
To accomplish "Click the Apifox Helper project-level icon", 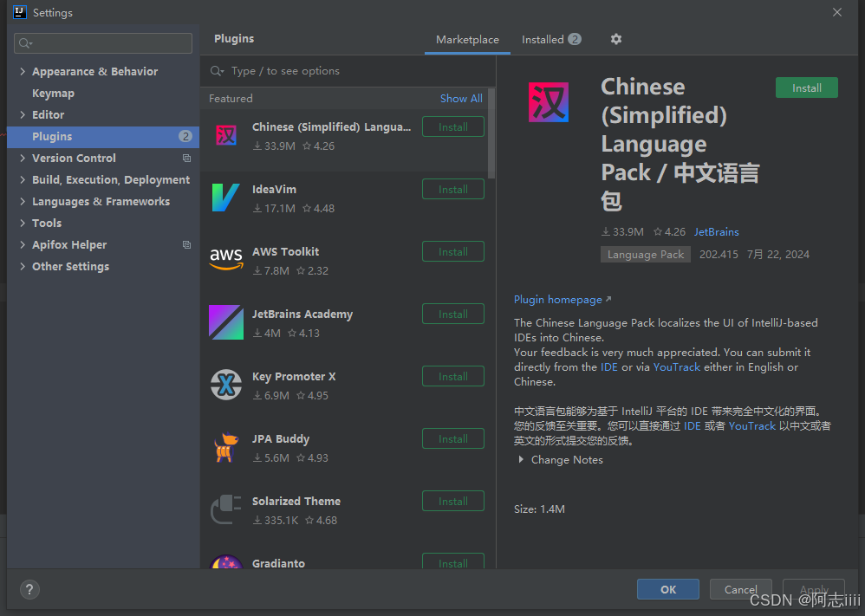I will pos(186,245).
